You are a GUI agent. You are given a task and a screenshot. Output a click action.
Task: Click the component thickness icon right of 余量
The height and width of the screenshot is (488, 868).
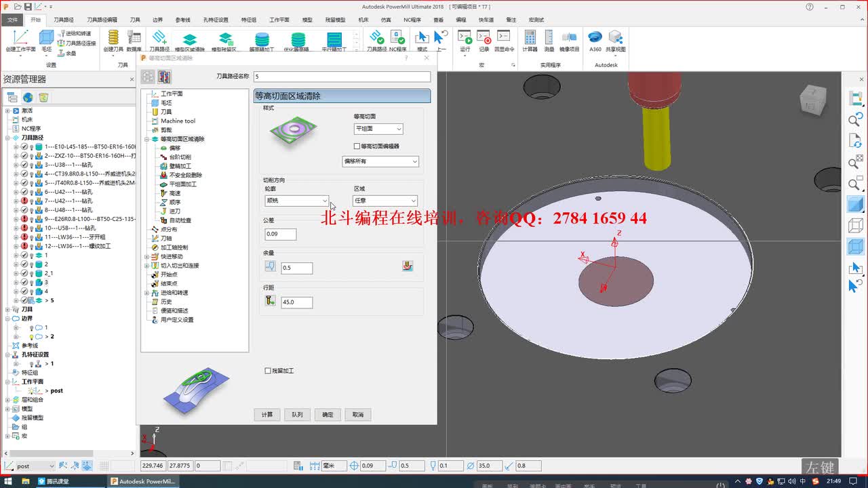coord(407,266)
